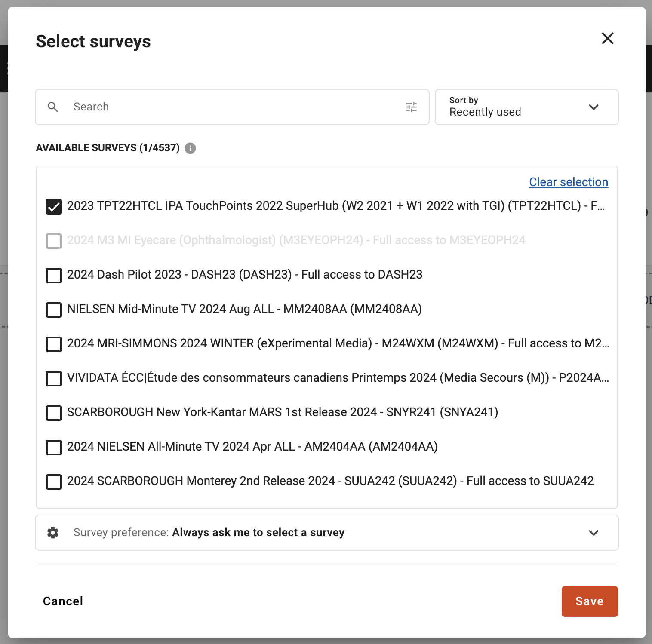Check NIELSEN All-Minute TV 2024 Apr survey
This screenshot has height=644, width=652.
tap(54, 447)
